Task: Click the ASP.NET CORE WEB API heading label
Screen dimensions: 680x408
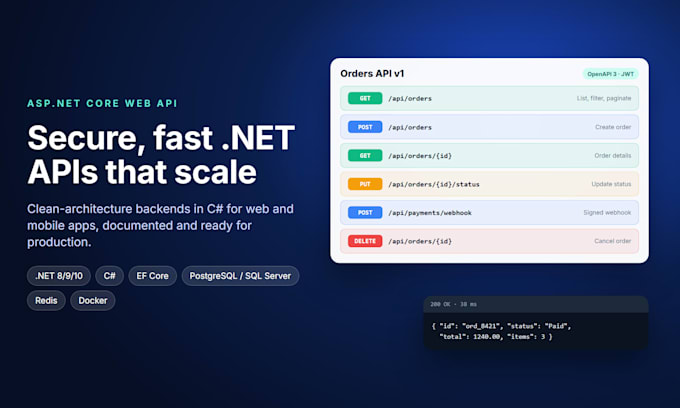Action: pos(102,103)
